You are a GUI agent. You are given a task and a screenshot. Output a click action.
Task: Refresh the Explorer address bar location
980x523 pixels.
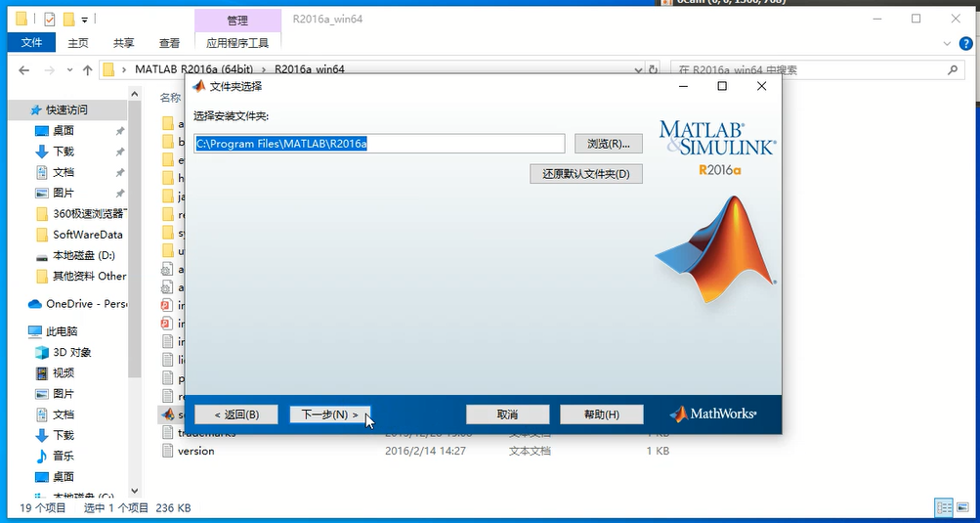(x=653, y=69)
